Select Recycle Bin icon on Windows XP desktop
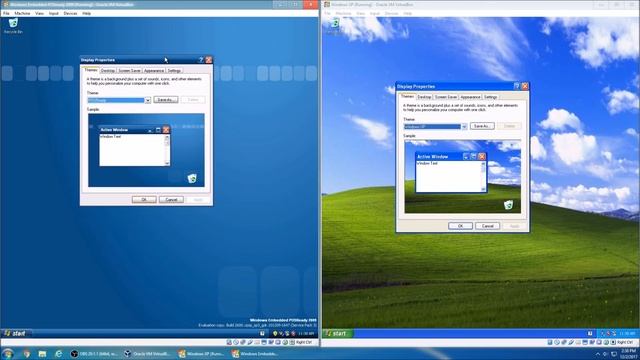 [x=335, y=26]
